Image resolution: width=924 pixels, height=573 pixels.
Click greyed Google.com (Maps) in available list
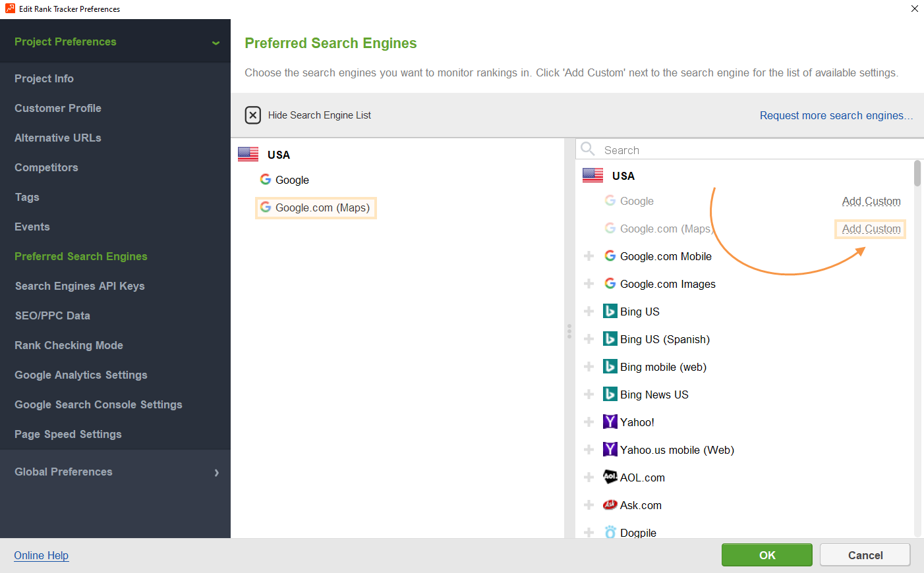coord(666,229)
